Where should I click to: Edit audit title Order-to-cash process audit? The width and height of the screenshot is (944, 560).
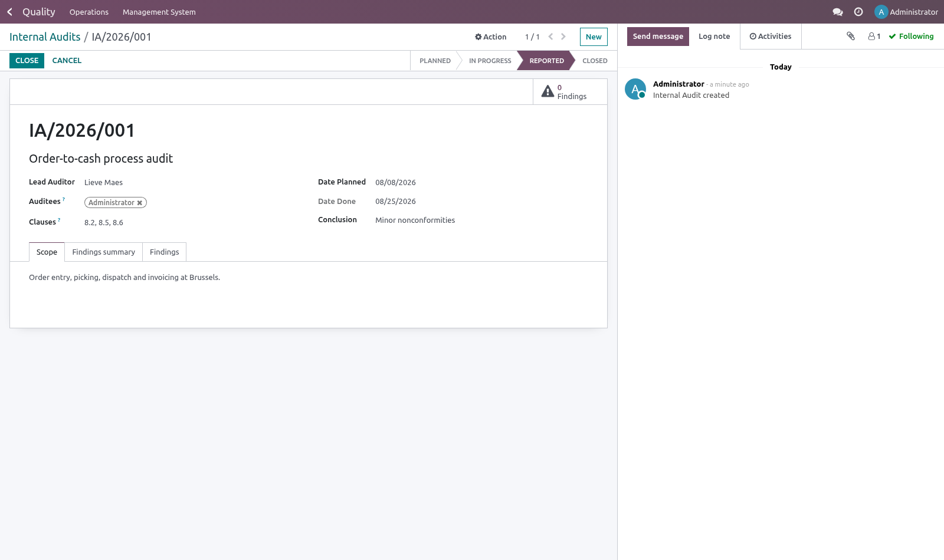101,159
